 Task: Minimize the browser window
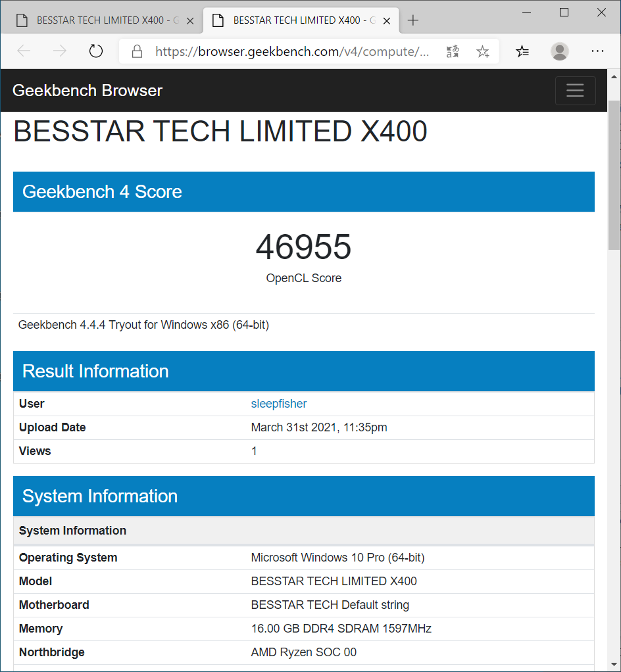point(527,12)
